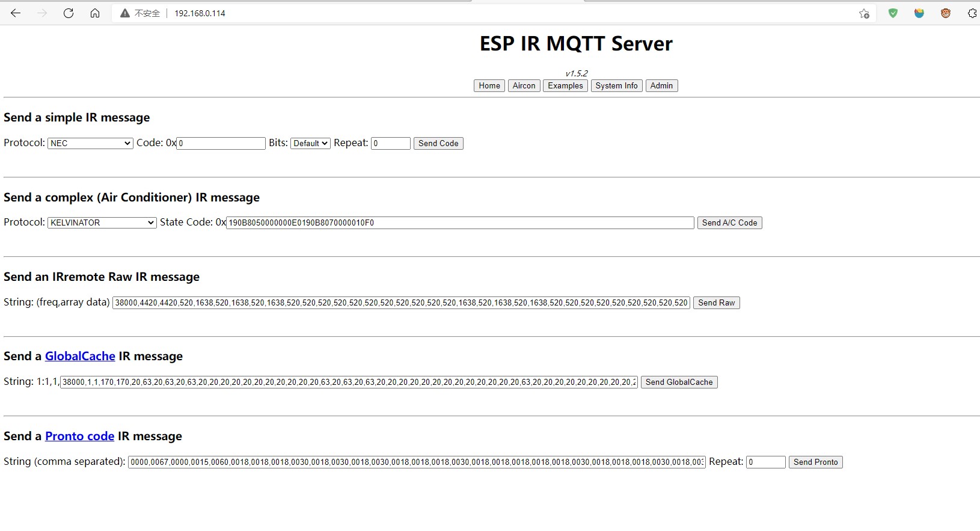
Task: Focus the GlobalCache string field
Action: [x=349, y=382]
